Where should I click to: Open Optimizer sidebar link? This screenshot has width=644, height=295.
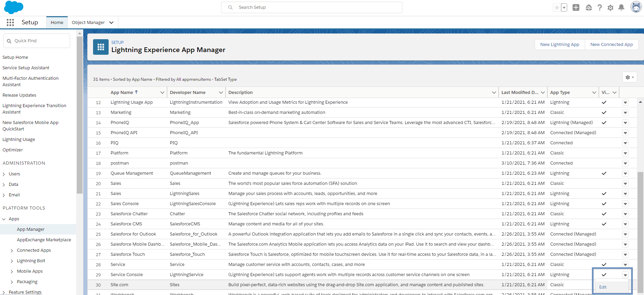tap(13, 150)
